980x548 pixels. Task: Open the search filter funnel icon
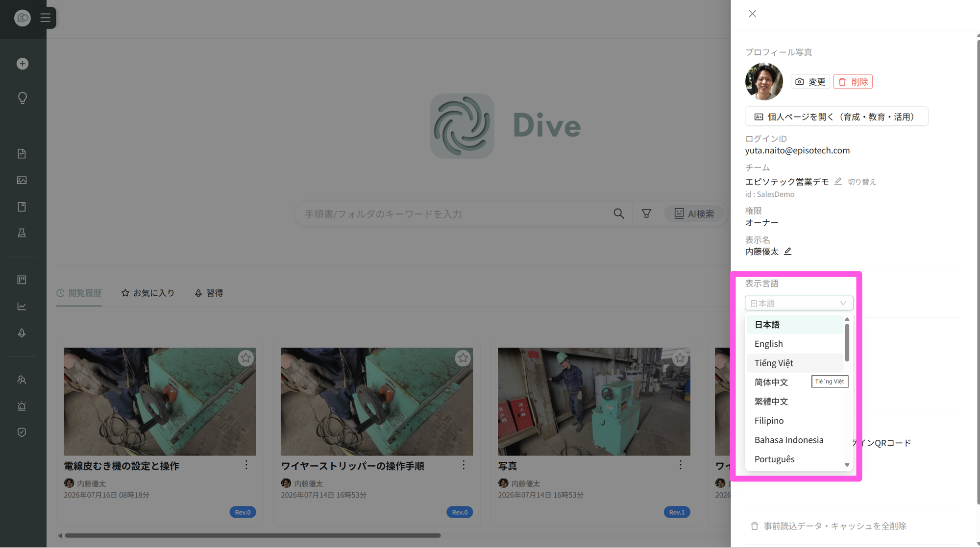click(x=646, y=214)
